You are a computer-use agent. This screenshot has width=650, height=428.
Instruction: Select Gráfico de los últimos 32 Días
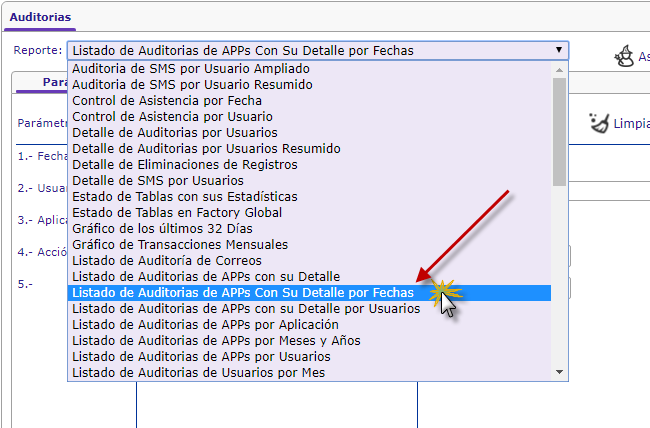pos(309,229)
